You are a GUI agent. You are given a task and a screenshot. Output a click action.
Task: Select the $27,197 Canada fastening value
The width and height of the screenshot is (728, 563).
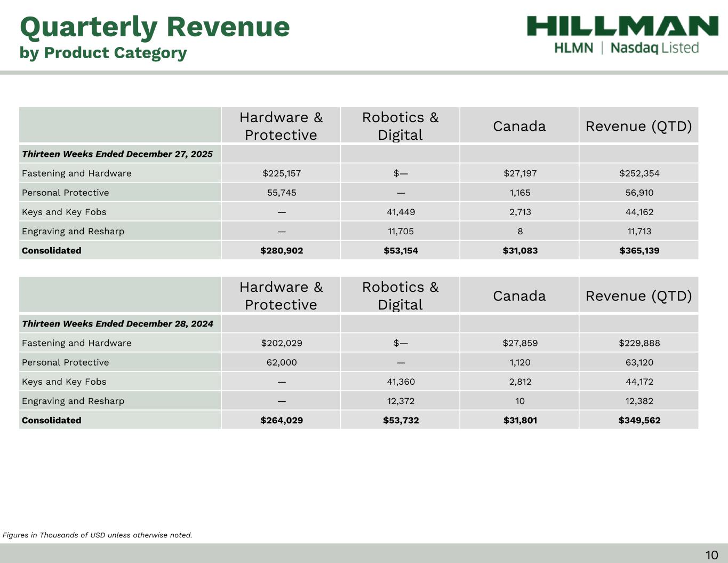520,173
